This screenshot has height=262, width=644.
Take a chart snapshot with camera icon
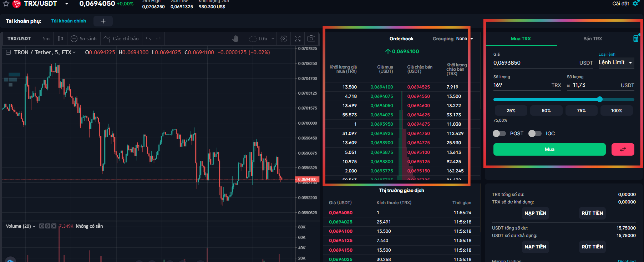pyautogui.click(x=311, y=39)
